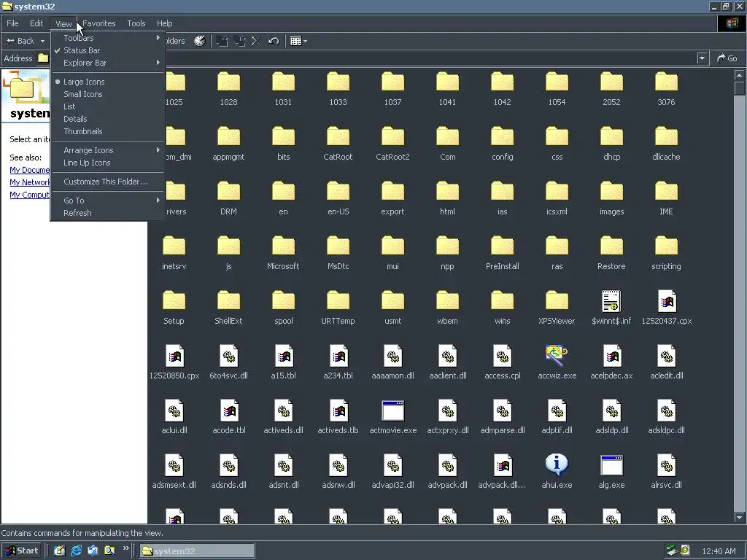
Task: Open the My Network link
Action: click(29, 182)
